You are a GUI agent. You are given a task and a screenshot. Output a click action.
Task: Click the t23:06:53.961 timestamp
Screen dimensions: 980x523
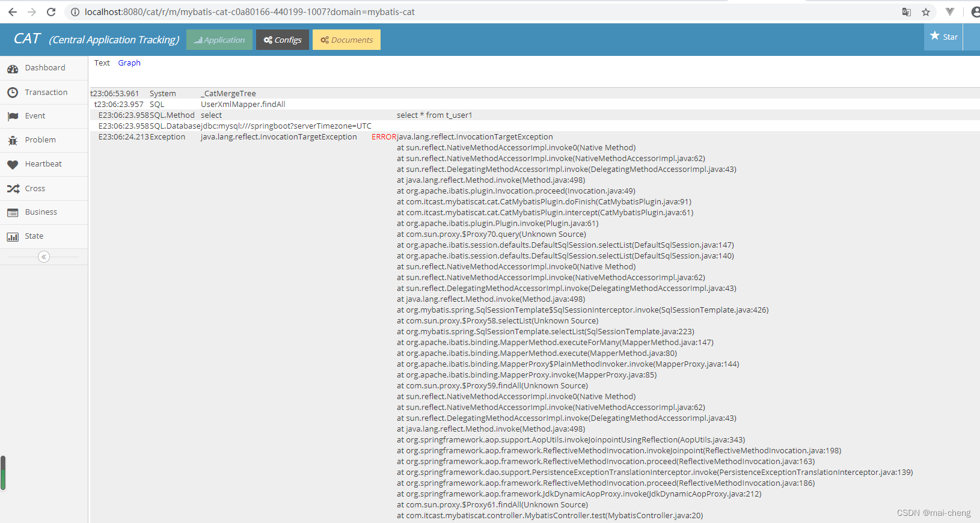click(x=114, y=93)
